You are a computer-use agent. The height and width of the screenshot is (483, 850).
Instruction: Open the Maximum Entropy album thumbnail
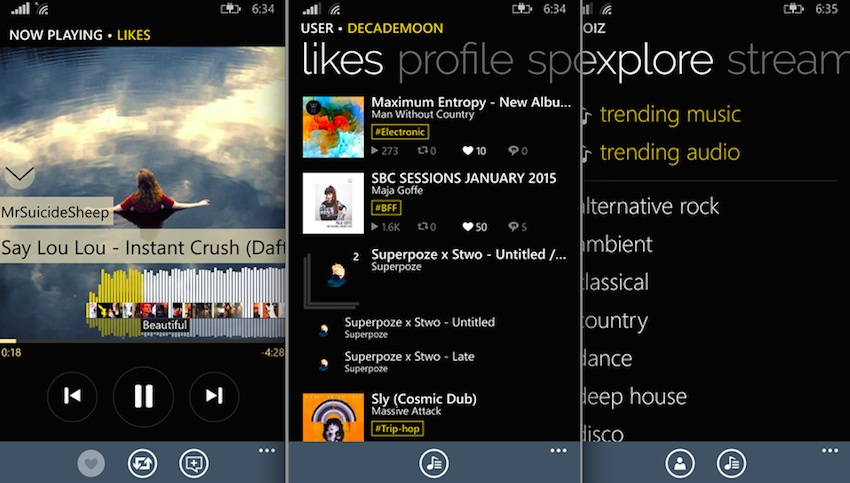pos(333,127)
